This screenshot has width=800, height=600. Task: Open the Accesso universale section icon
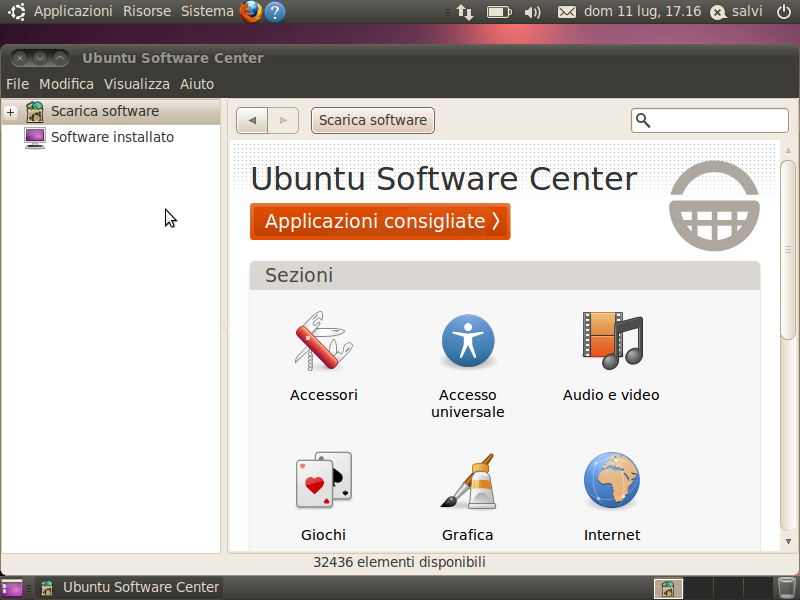coord(468,340)
